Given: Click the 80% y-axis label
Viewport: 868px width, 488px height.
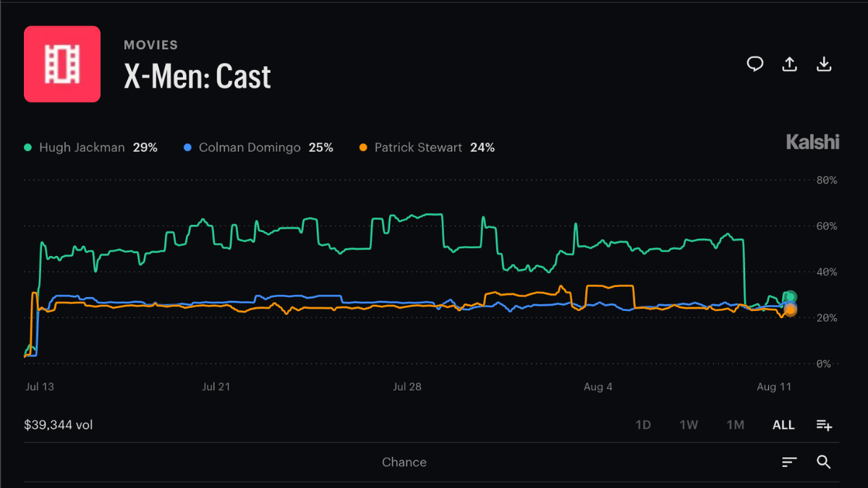Looking at the screenshot, I should click(x=827, y=180).
